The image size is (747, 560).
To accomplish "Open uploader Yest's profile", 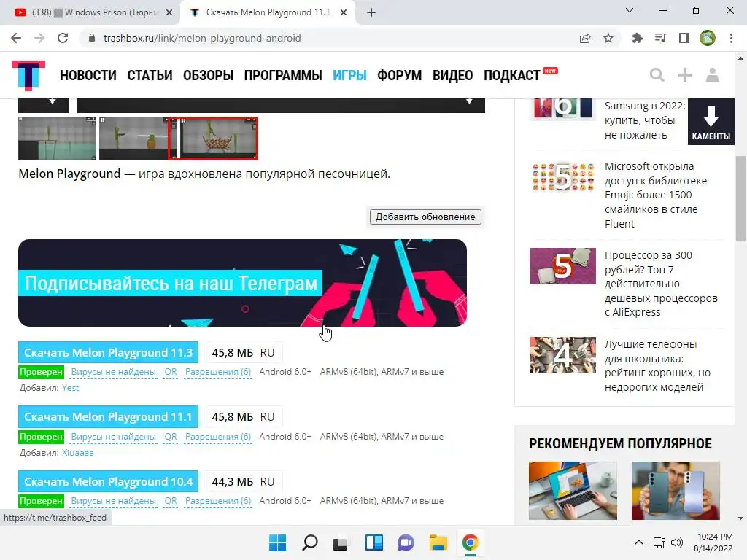I will point(71,388).
